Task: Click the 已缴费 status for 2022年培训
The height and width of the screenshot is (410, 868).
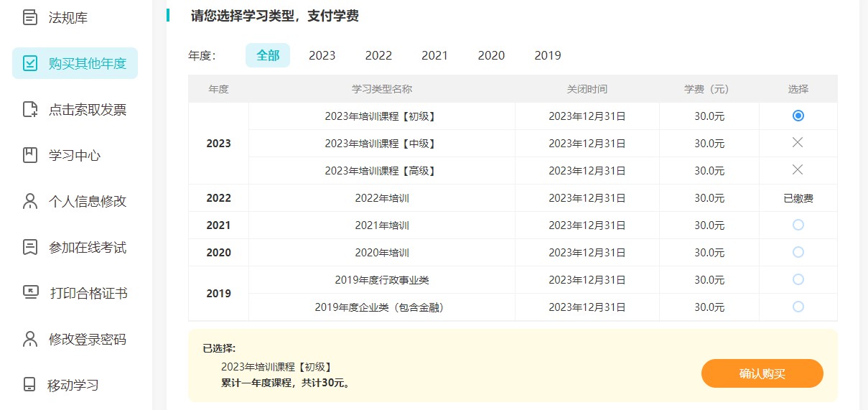Action: point(798,198)
